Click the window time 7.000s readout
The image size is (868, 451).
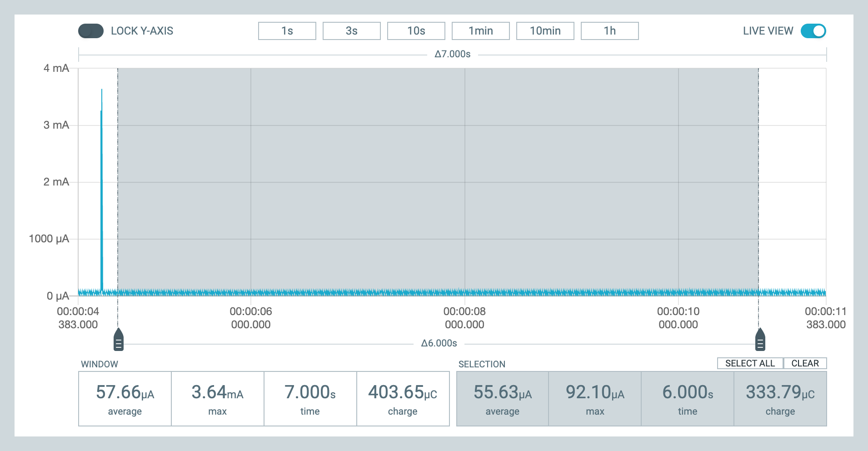click(x=310, y=392)
